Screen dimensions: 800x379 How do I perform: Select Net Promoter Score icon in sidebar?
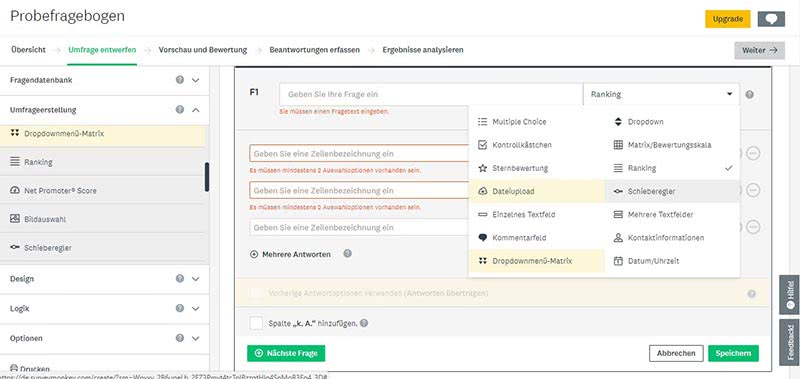coord(15,190)
